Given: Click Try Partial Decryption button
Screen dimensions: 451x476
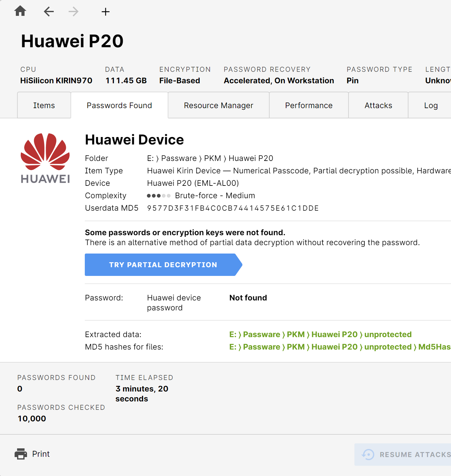Looking at the screenshot, I should point(163,265).
